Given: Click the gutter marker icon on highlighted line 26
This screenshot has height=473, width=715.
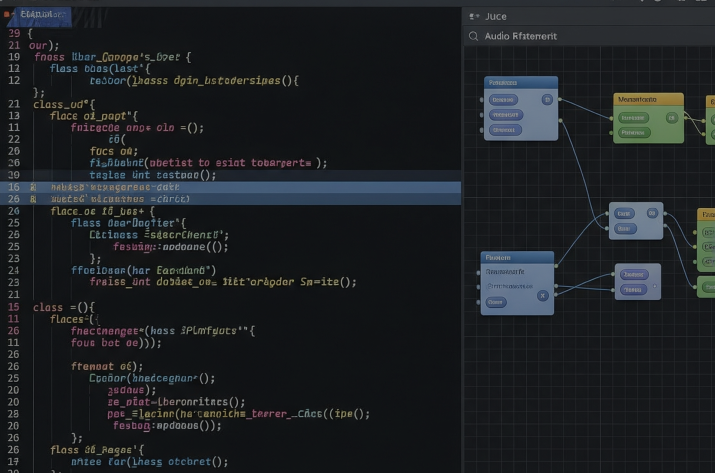Looking at the screenshot, I should (x=33, y=199).
